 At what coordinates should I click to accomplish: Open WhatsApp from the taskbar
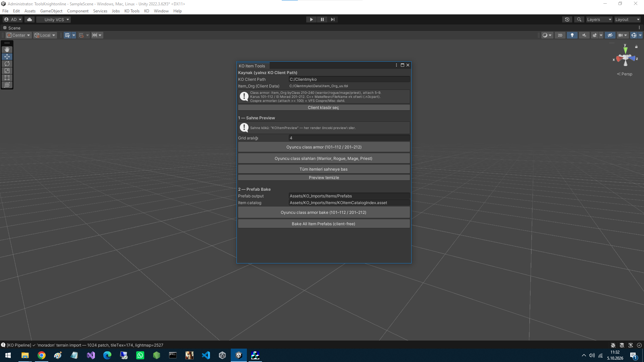point(140,355)
